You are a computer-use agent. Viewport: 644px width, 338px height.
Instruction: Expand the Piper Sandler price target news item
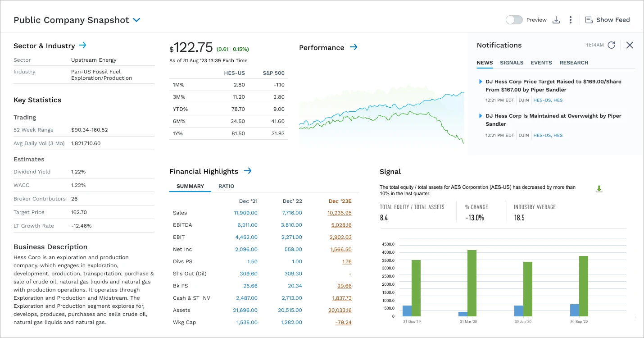tap(480, 82)
